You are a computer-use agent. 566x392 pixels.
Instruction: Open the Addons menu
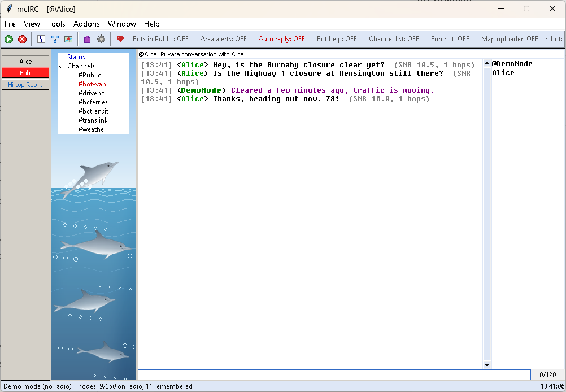pos(86,24)
